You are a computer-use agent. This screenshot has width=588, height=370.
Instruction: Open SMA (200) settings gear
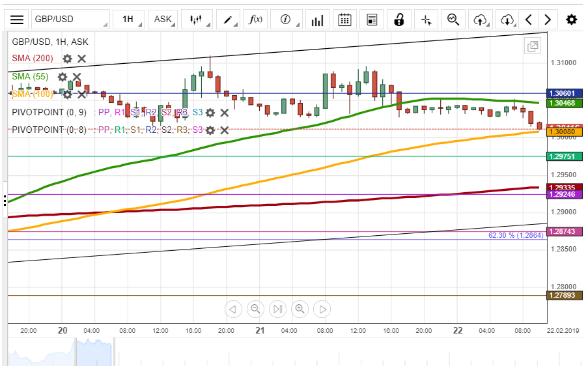click(x=67, y=59)
